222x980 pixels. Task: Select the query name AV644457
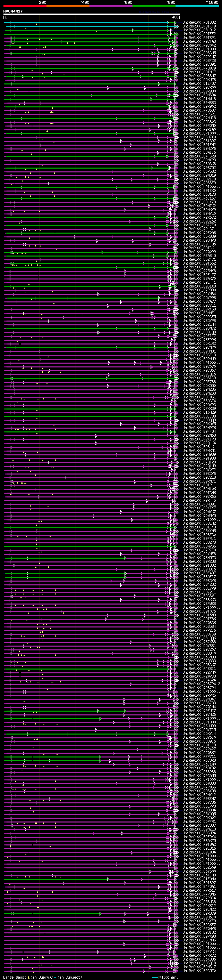pos(13,11)
